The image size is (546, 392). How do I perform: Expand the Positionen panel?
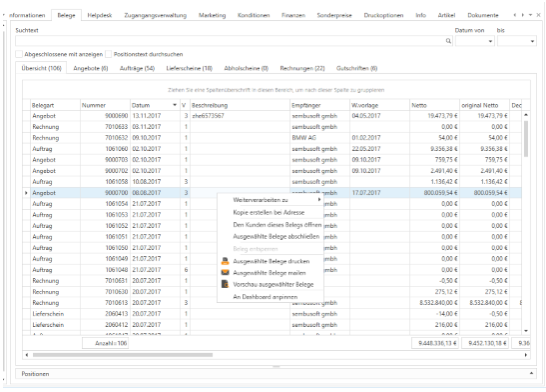[531, 374]
